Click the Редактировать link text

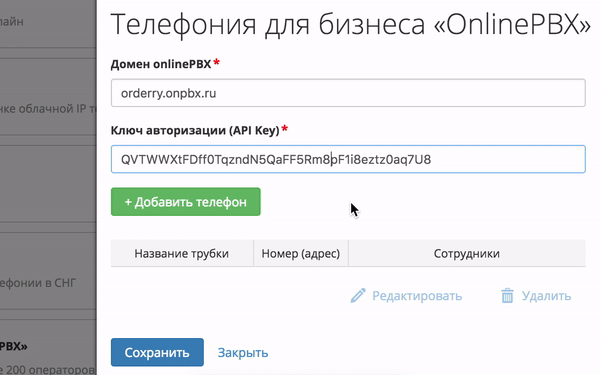click(417, 296)
